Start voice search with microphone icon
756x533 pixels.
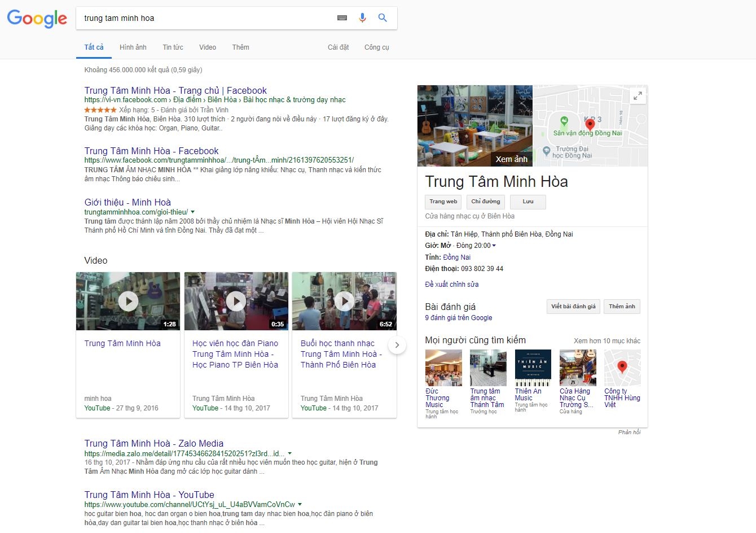pos(362,18)
